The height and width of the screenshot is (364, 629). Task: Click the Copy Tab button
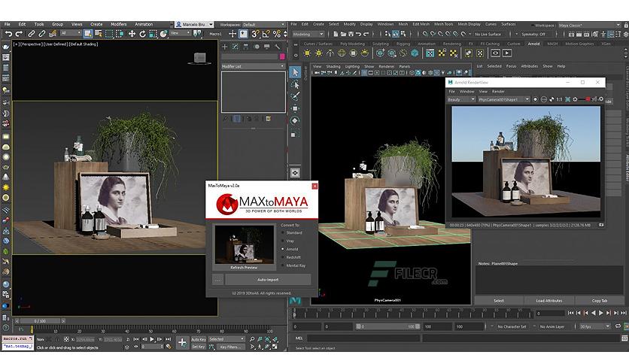600,300
